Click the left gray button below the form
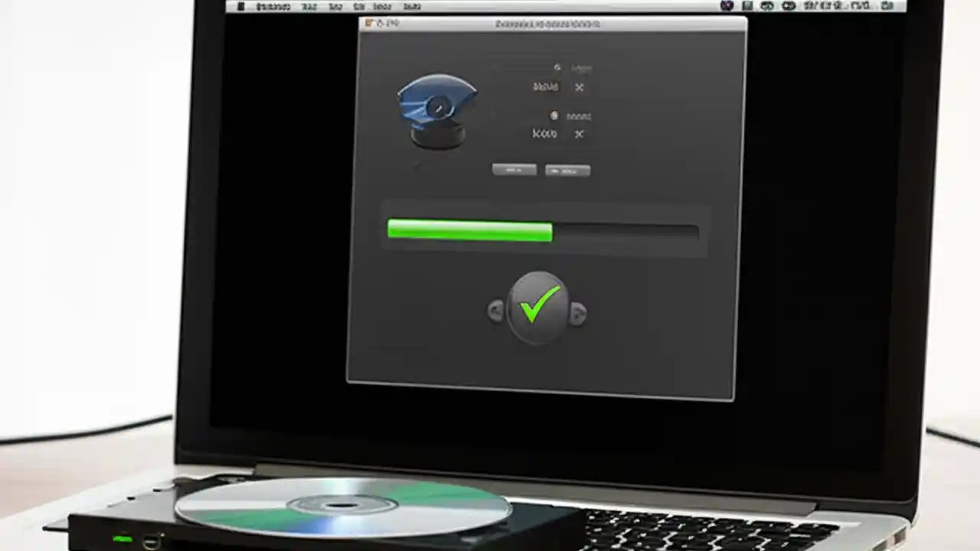Screen dimensions: 980x551 pyautogui.click(x=514, y=169)
